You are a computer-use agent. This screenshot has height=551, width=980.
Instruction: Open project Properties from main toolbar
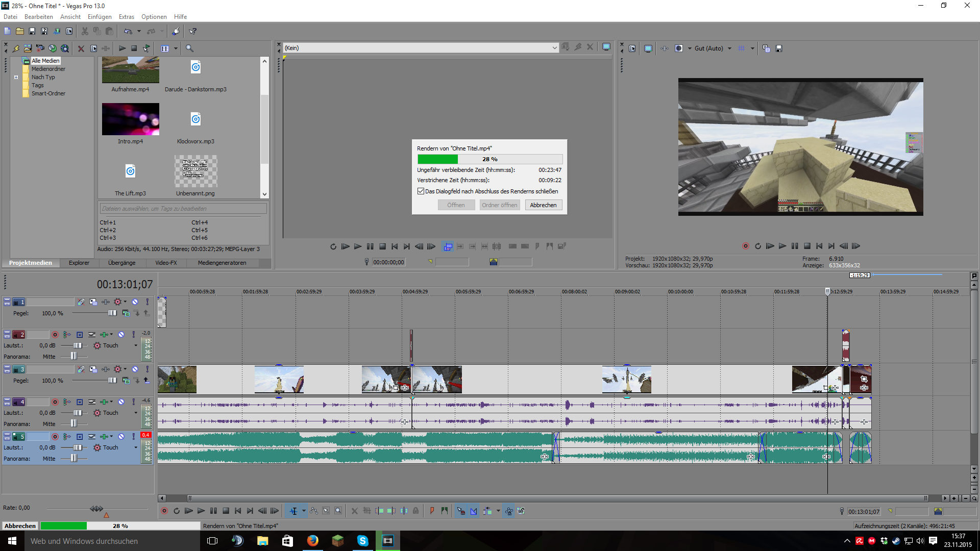pyautogui.click(x=69, y=31)
